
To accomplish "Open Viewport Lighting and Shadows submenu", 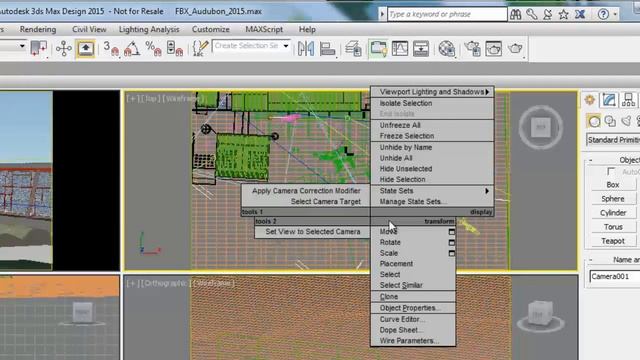I will (432, 92).
